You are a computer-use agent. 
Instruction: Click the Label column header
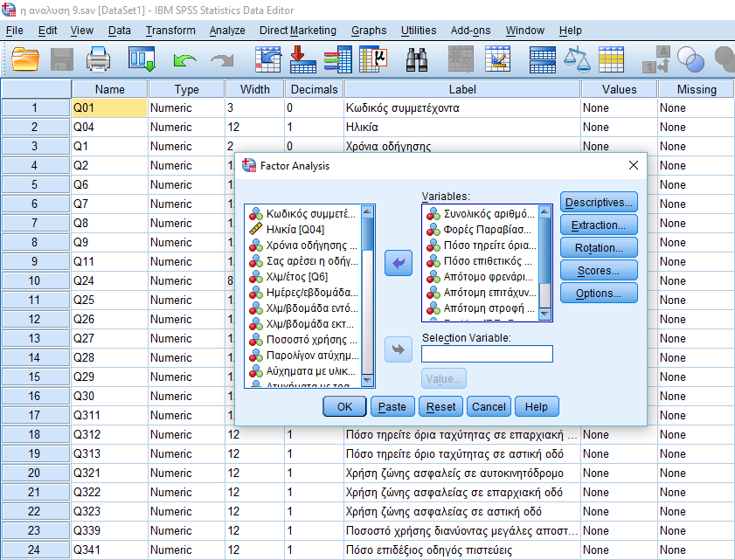462,89
